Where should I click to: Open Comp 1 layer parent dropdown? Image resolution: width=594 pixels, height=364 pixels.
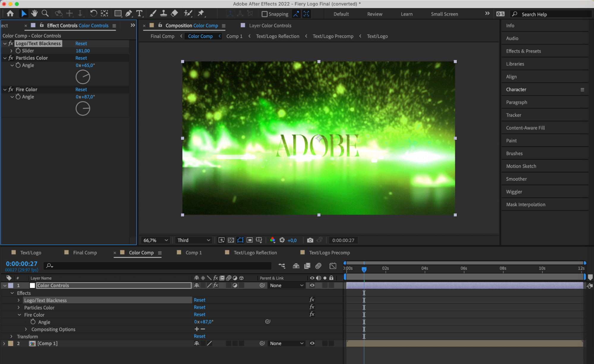click(287, 343)
